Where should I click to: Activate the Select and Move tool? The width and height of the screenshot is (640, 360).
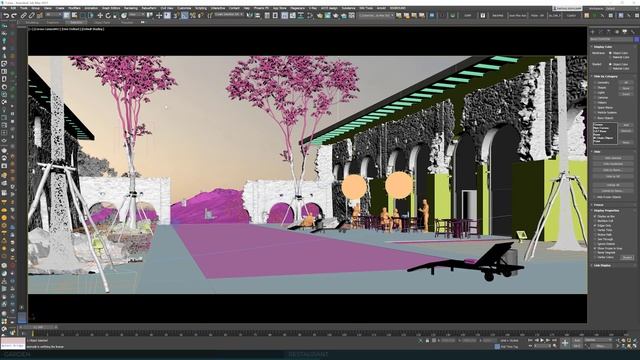(100, 16)
